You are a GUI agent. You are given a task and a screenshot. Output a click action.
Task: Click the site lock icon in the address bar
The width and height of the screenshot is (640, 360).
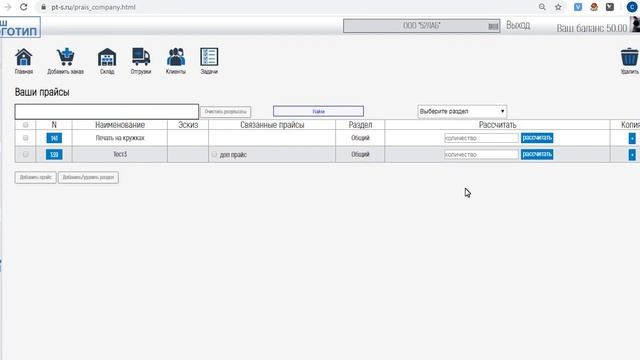(x=43, y=7)
